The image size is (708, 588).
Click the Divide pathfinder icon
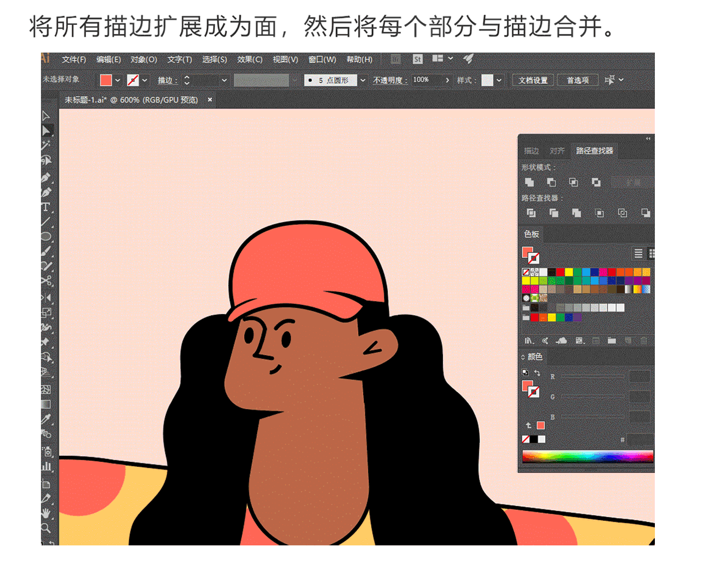[x=532, y=213]
